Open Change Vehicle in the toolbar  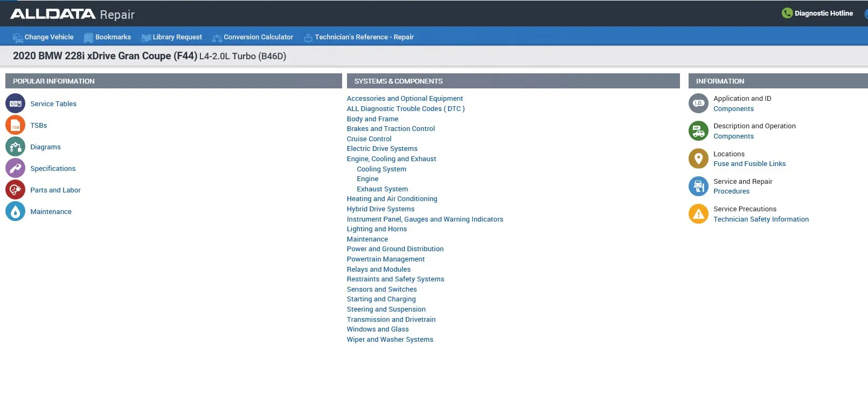click(x=49, y=37)
